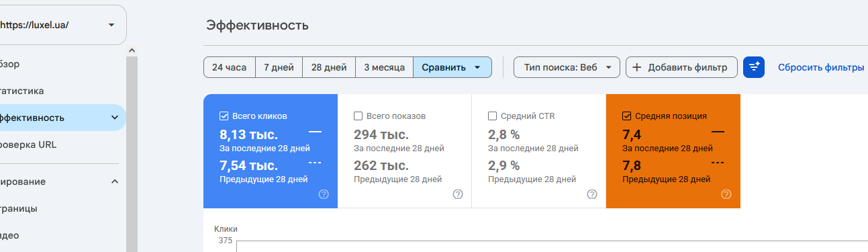Collapse the Эффективность sidebar chevron

[114, 118]
